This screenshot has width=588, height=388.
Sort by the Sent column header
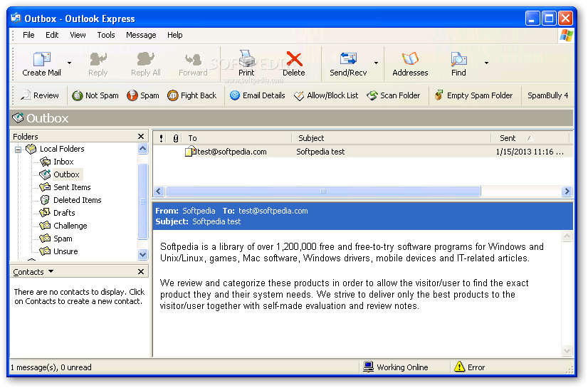pyautogui.click(x=530, y=138)
